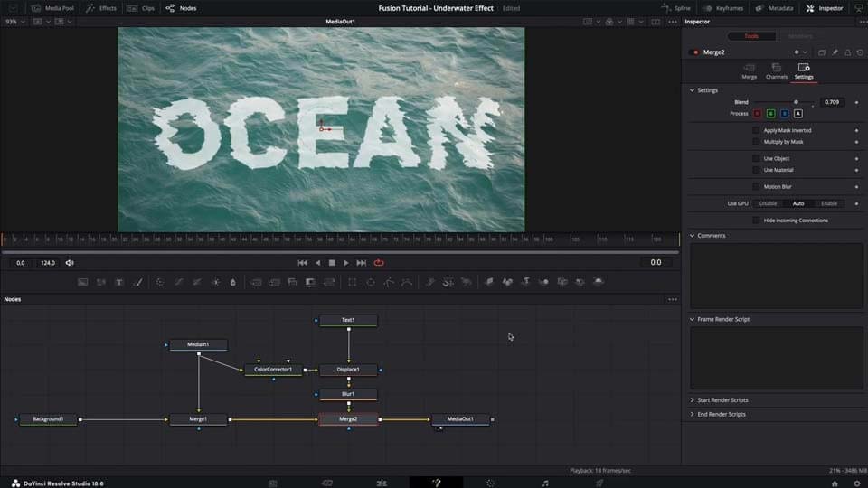868x488 pixels.
Task: Open the Merge2 version dropdown arrow
Action: [x=805, y=52]
